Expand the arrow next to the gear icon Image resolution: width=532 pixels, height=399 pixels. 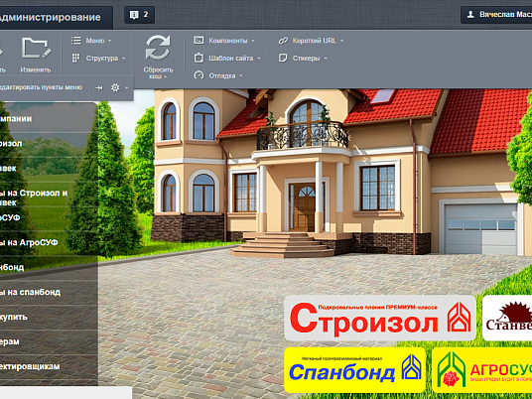pos(127,88)
